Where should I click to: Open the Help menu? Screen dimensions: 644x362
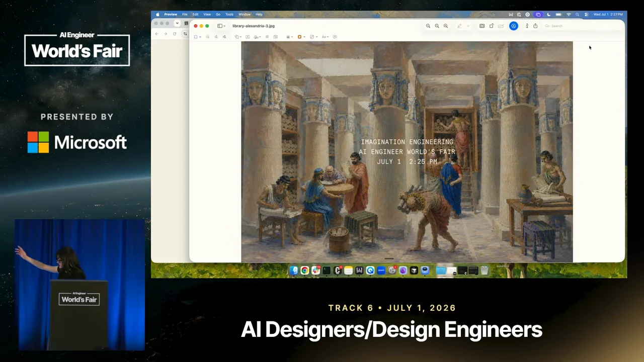coord(259,14)
